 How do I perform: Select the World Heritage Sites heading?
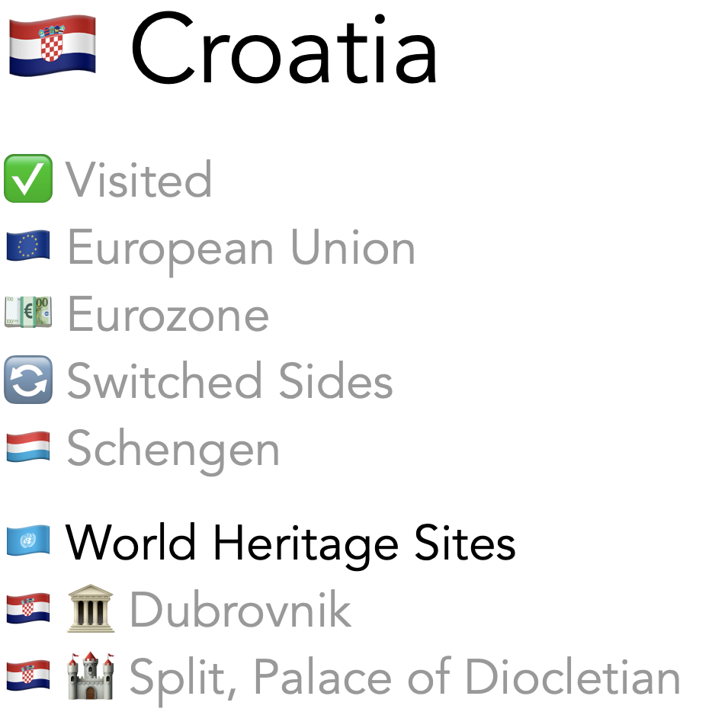coord(290,543)
